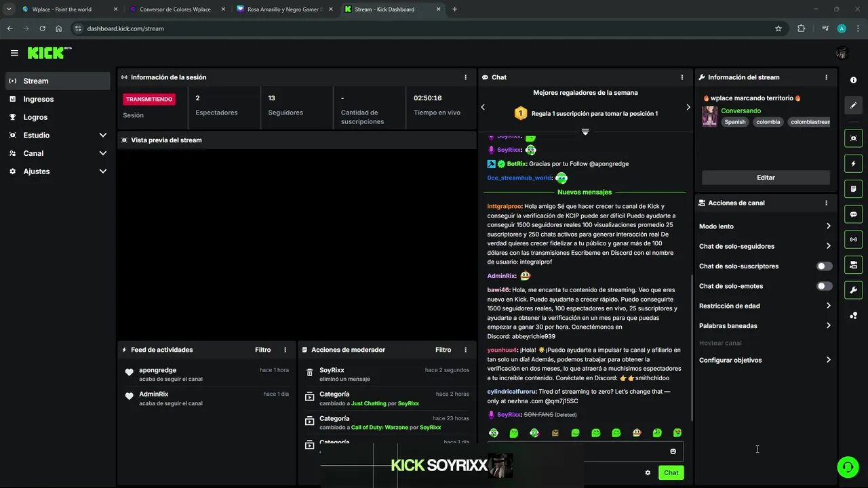Toggle the chat bubble widget icon
This screenshot has width=868, height=488.
(853, 214)
